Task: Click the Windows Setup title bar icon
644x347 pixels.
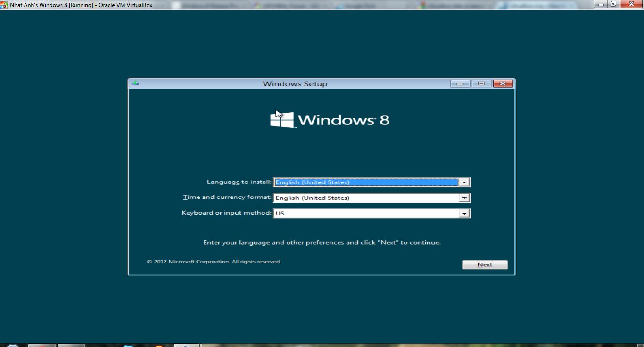Action: click(x=135, y=83)
